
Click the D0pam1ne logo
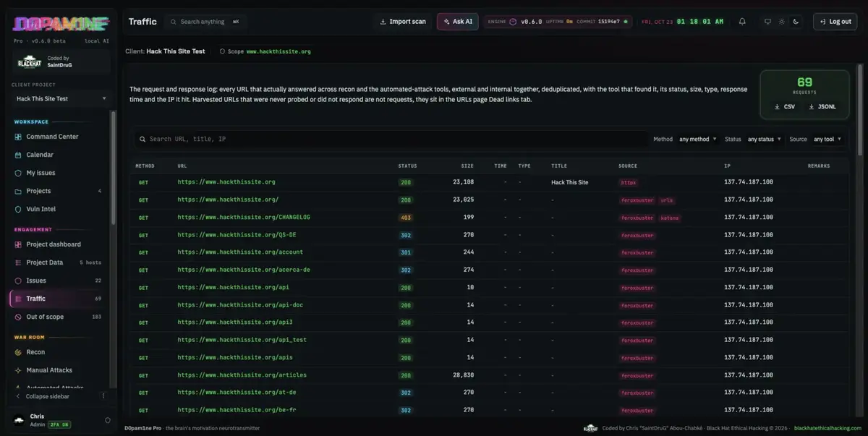61,24
